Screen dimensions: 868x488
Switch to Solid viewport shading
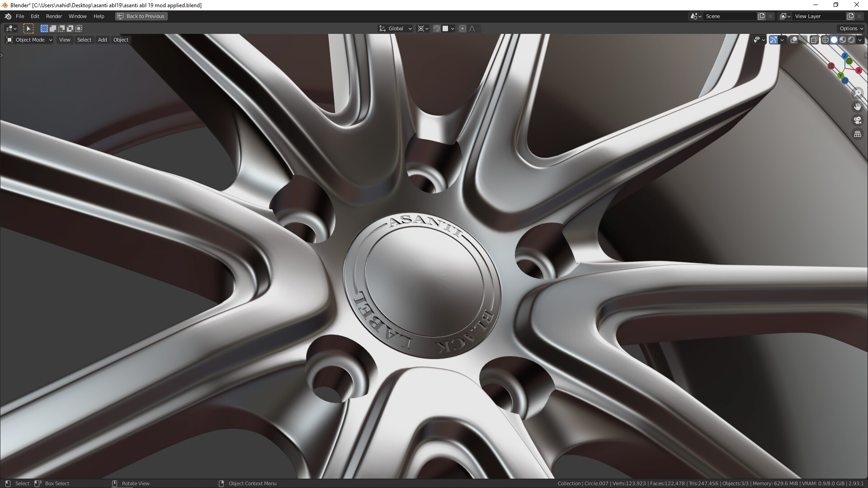(x=834, y=40)
